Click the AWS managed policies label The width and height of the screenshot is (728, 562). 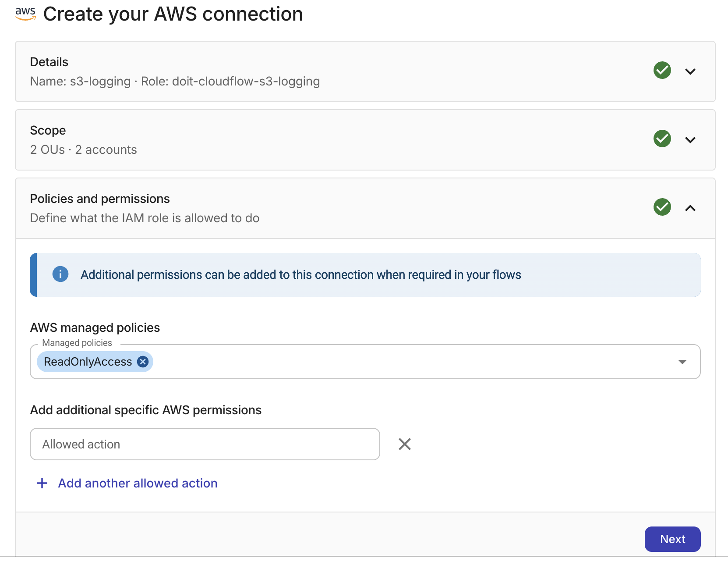(95, 327)
